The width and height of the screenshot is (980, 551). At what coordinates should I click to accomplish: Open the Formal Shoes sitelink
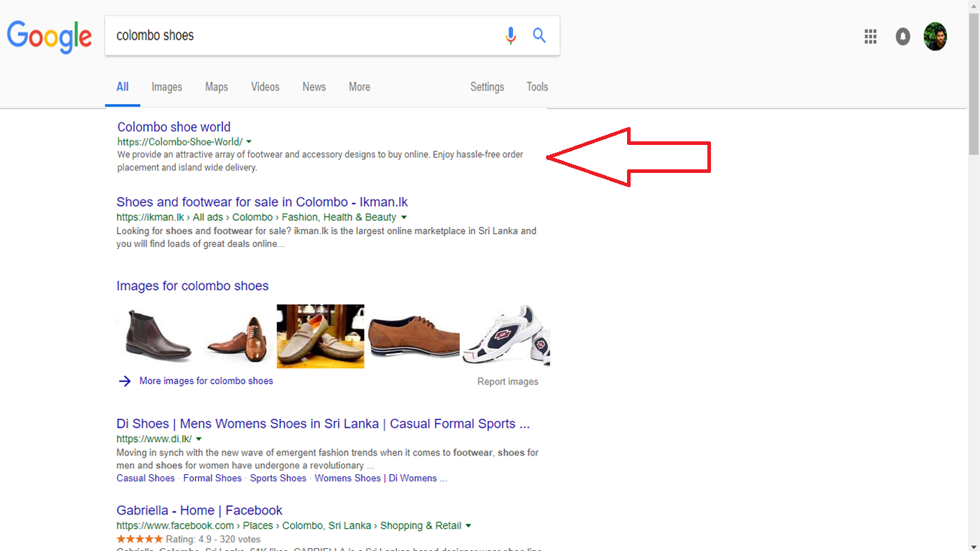[212, 479]
